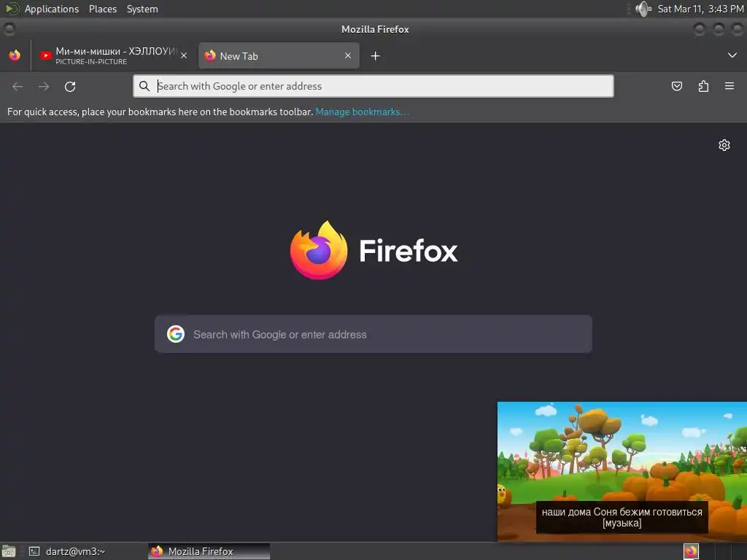747x560 pixels.
Task: Open the Firefox hamburger application menu
Action: [x=729, y=86]
